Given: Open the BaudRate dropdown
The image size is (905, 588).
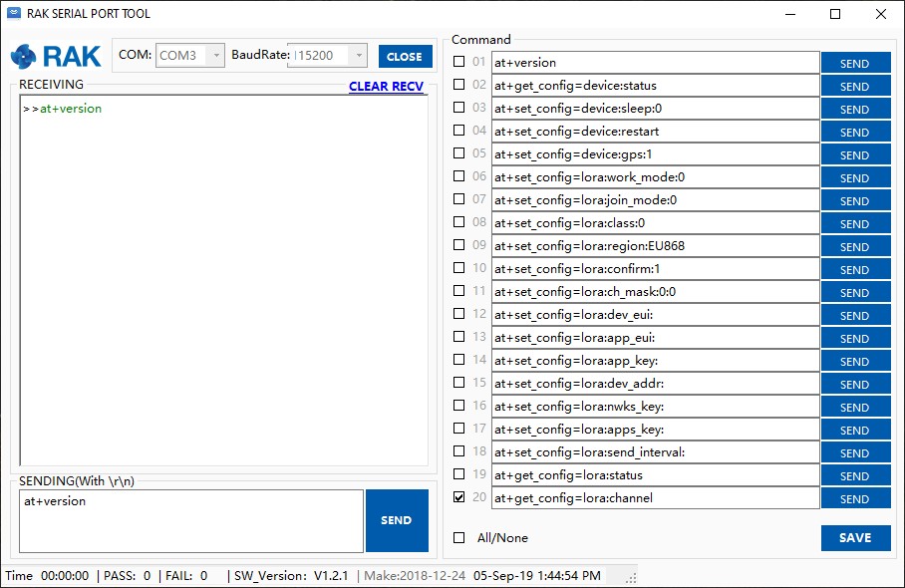Looking at the screenshot, I should coord(359,55).
